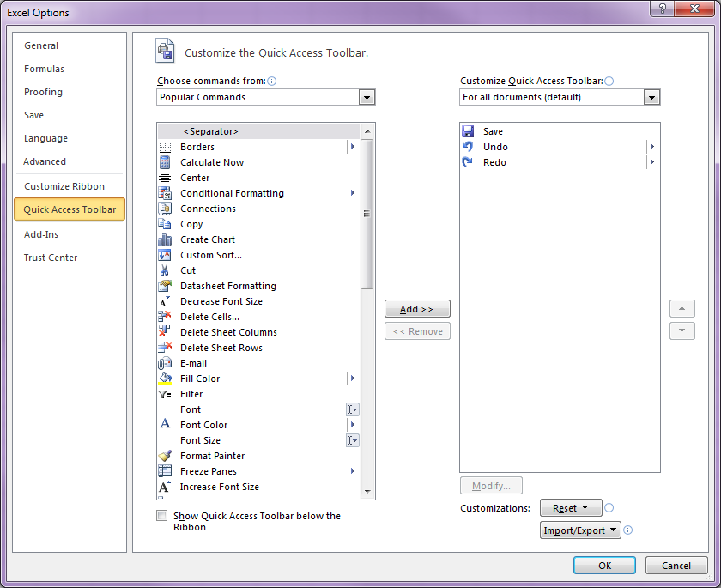Confirm with the OK button
Image resolution: width=721 pixels, height=588 pixels.
[x=604, y=566]
